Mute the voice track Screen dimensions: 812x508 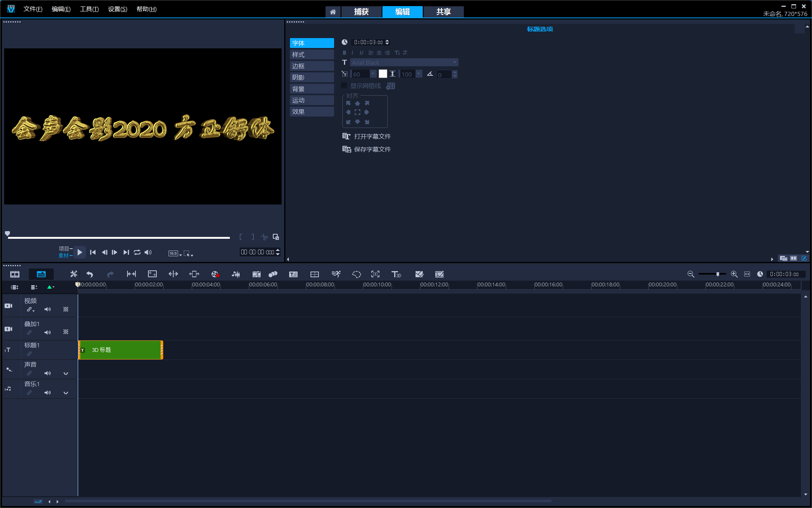click(48, 373)
